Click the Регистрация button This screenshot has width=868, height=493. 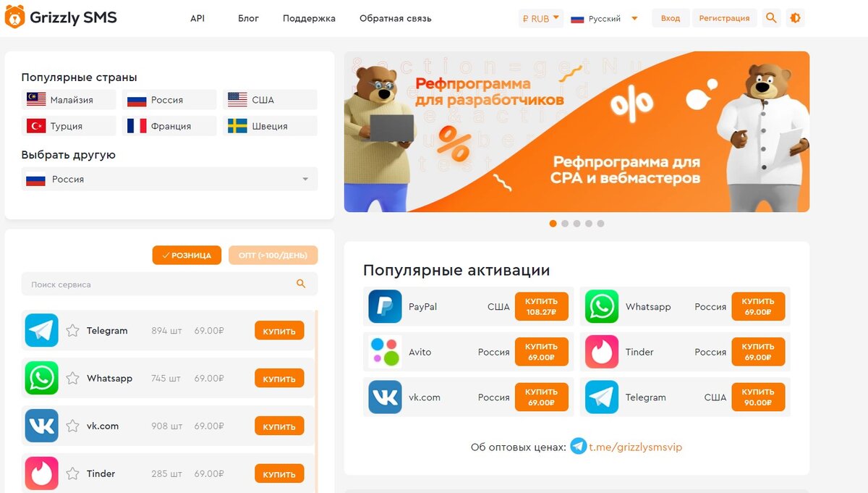[x=724, y=18]
